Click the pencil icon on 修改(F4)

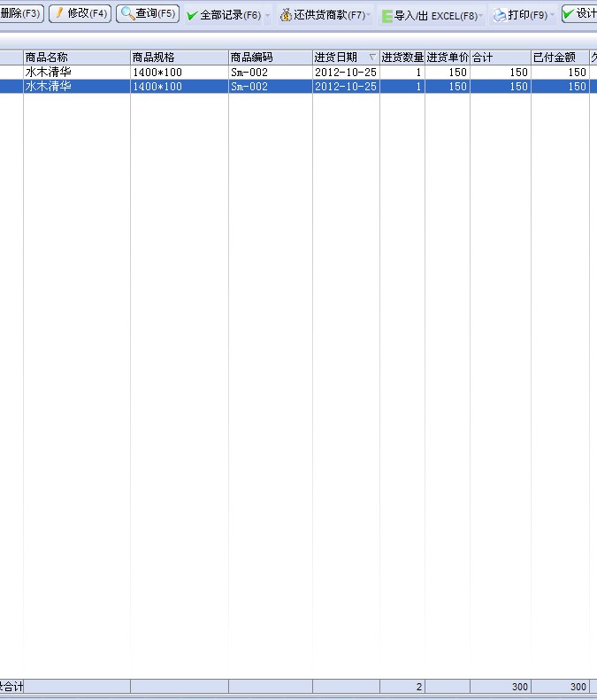[x=60, y=14]
